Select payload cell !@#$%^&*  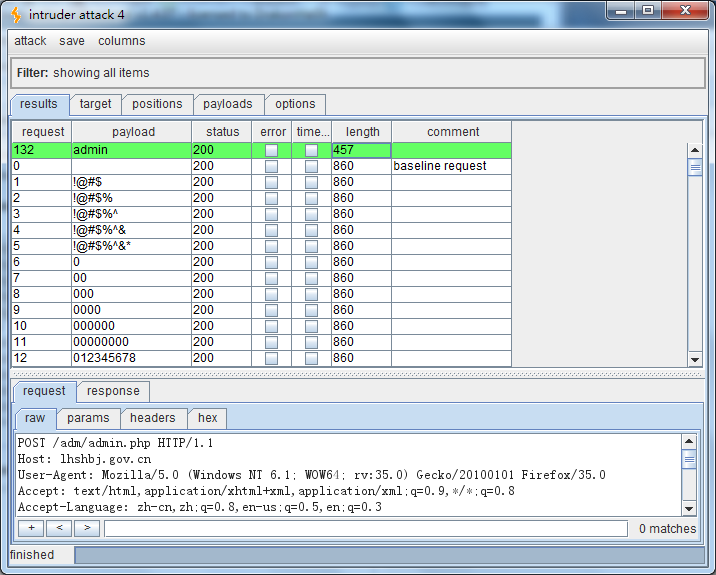click(132, 246)
